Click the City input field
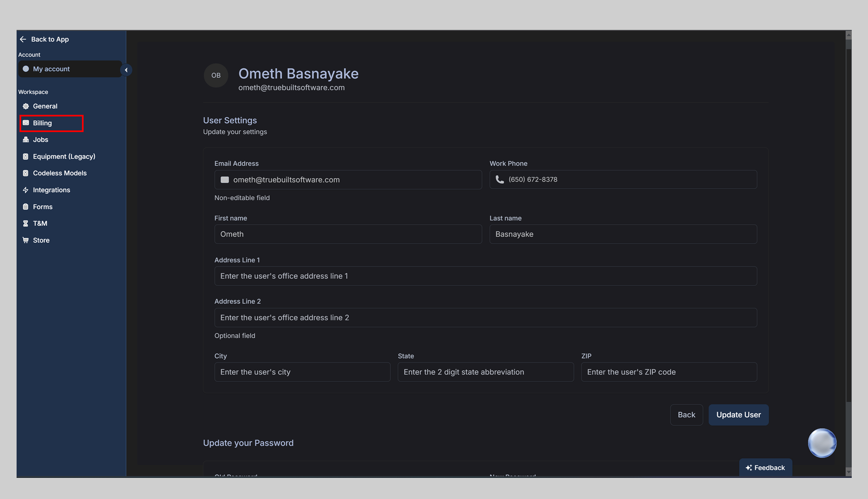The width and height of the screenshot is (868, 499). 302,372
